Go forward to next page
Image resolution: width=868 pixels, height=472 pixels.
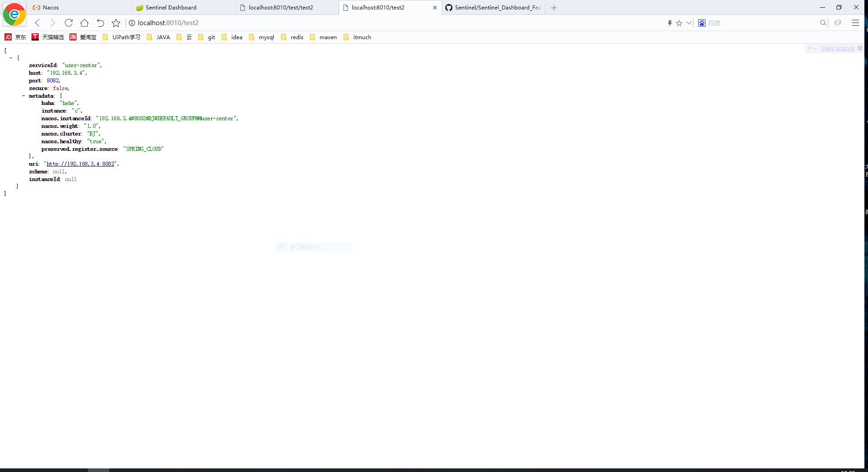(x=53, y=23)
